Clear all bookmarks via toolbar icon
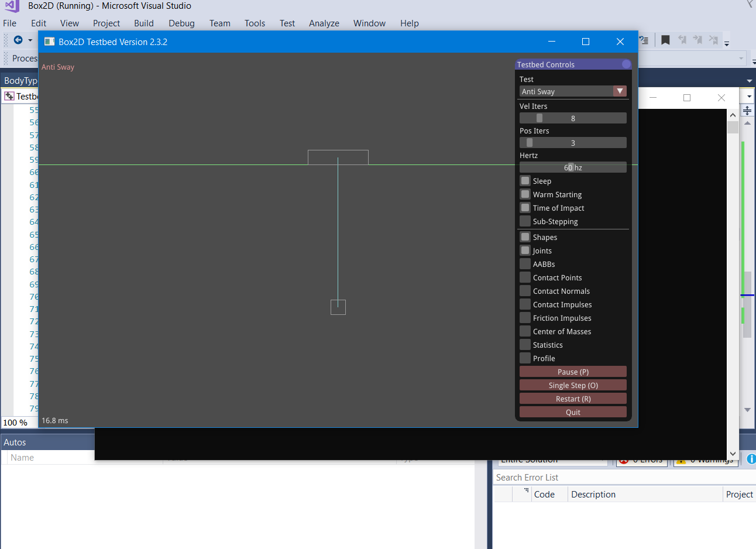The image size is (756, 549). [713, 39]
